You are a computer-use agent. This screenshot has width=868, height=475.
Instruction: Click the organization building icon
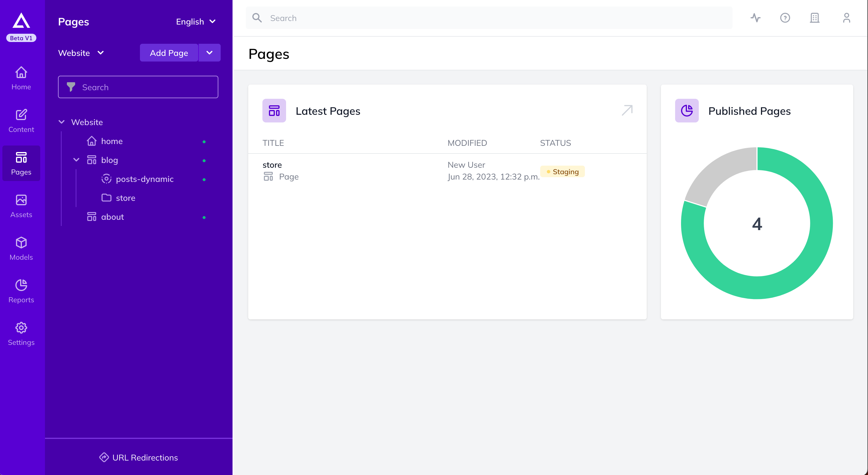pyautogui.click(x=814, y=18)
